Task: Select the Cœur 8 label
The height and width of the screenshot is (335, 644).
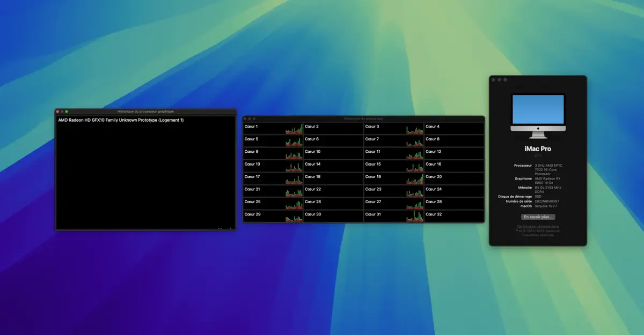Action: coord(433,139)
